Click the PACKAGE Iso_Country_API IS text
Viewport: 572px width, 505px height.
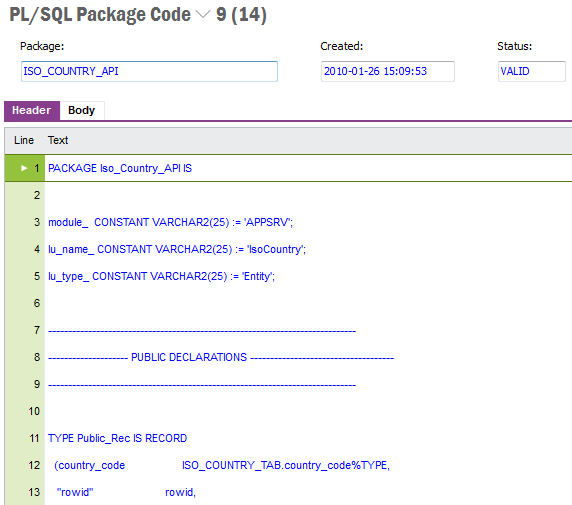coord(120,168)
